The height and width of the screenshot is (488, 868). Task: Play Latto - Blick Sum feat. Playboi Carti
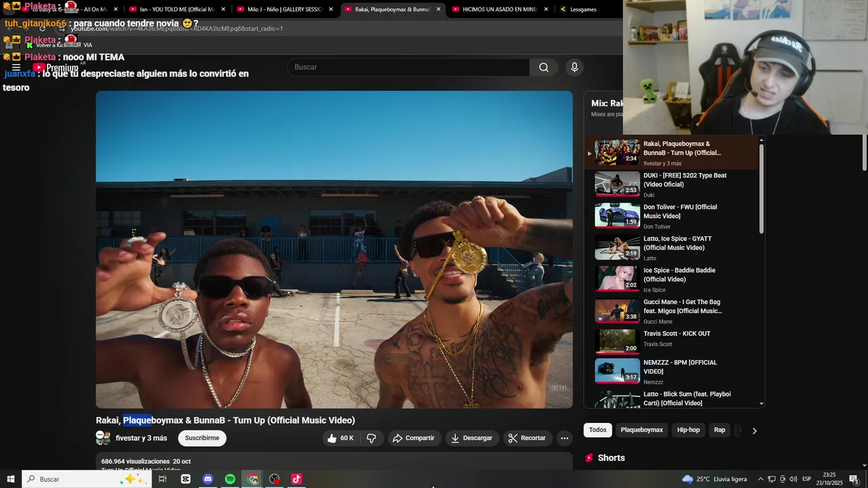coord(671,399)
